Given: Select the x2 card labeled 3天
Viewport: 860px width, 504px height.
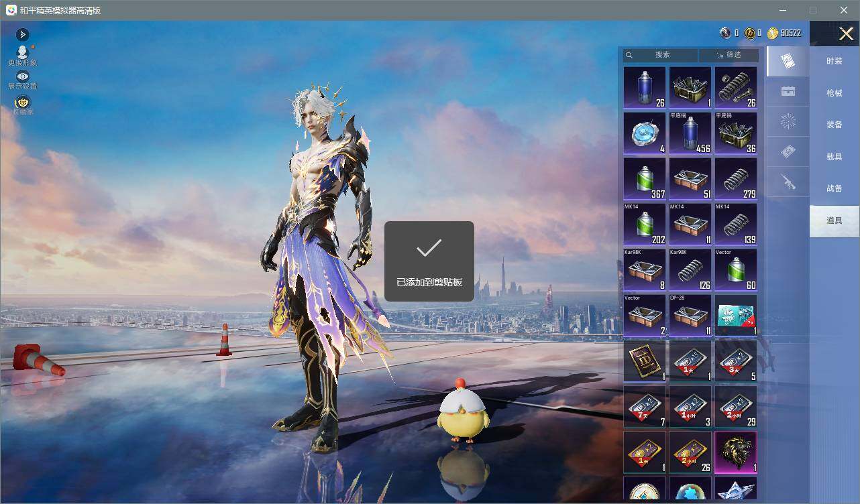Looking at the screenshot, I should tap(736, 361).
